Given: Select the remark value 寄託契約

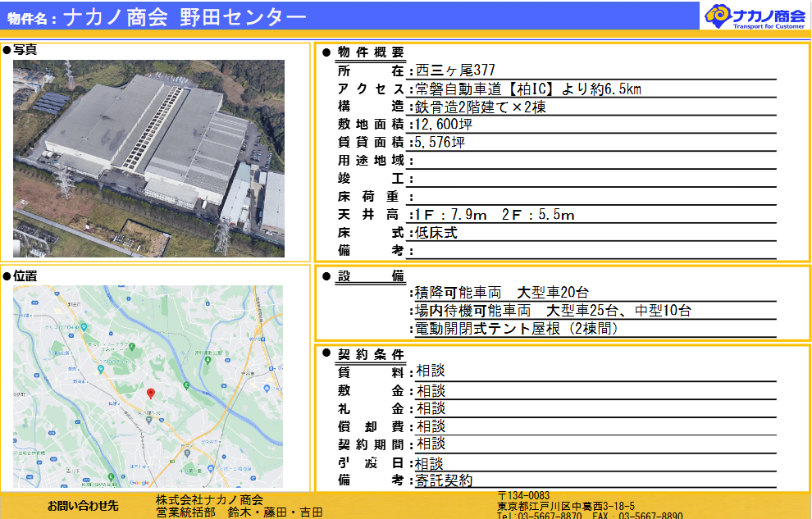Looking at the screenshot, I should click(x=444, y=480).
